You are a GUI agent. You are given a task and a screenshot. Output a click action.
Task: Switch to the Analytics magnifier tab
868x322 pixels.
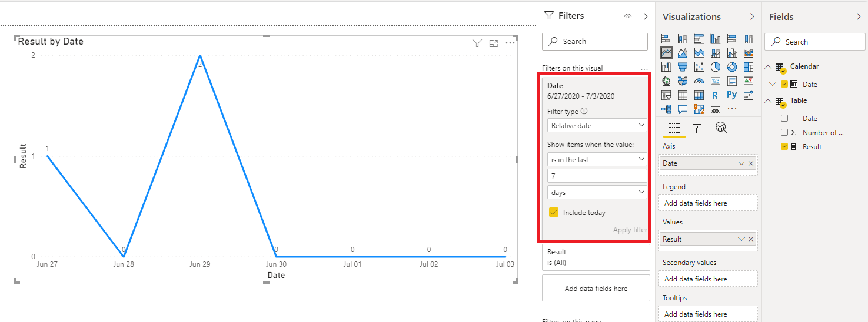721,128
